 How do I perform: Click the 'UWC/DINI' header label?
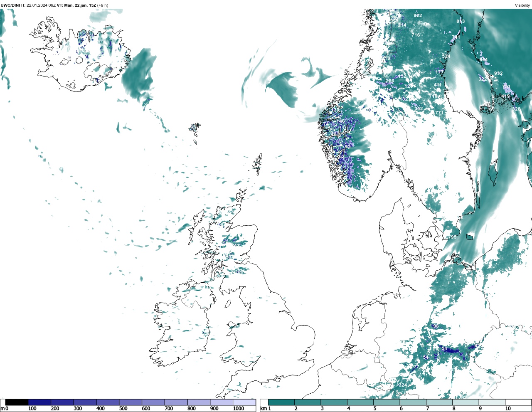tap(10, 5)
